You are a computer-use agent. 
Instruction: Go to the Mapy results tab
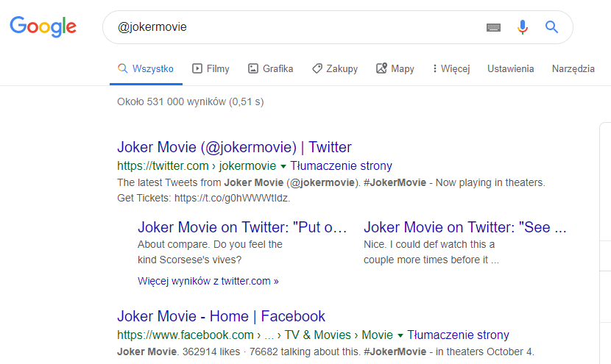(x=395, y=68)
